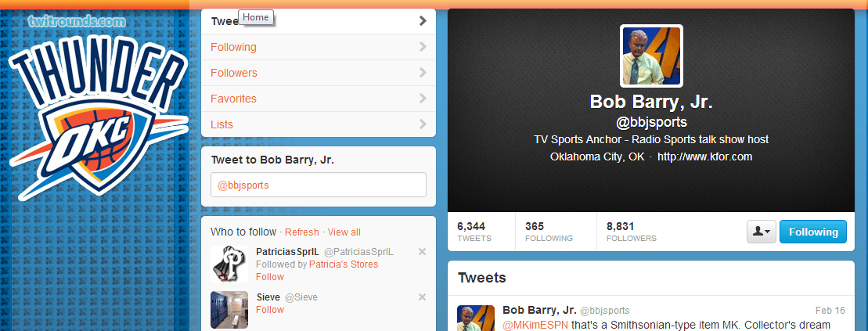868x331 pixels.
Task: Click chevron arrow on Tweets row
Action: tap(423, 21)
